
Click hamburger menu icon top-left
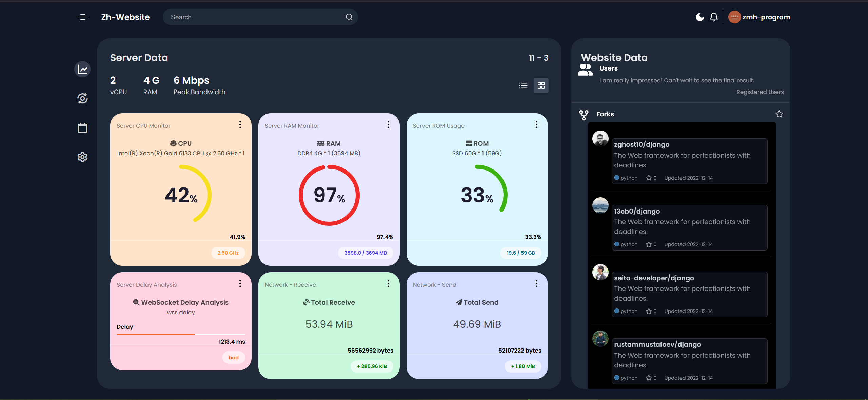pos(83,17)
